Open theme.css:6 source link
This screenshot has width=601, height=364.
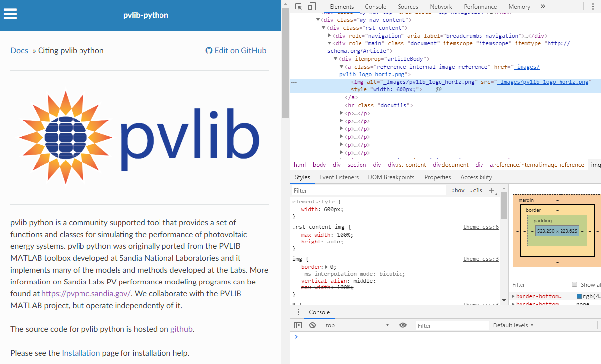[x=481, y=227]
